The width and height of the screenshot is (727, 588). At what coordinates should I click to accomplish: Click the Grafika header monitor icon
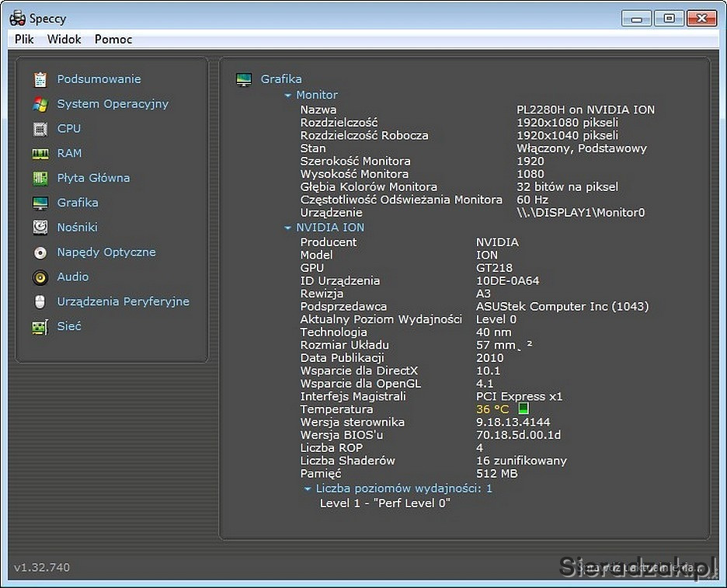[244, 79]
